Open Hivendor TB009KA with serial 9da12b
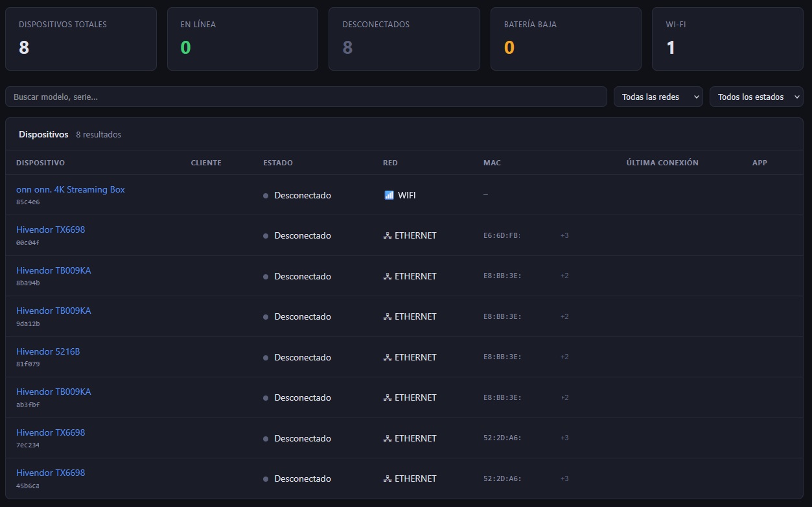812x507 pixels. coord(54,311)
